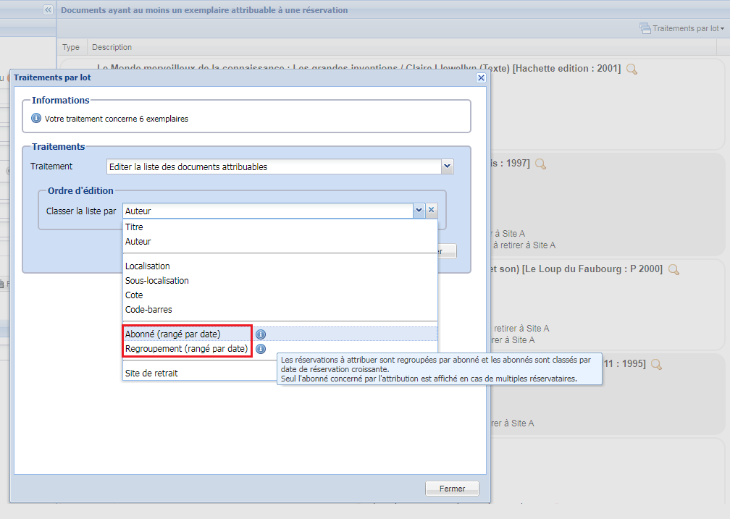Click info icon next to Abonné (rangé par date)
The image size is (730, 519).
click(260, 334)
